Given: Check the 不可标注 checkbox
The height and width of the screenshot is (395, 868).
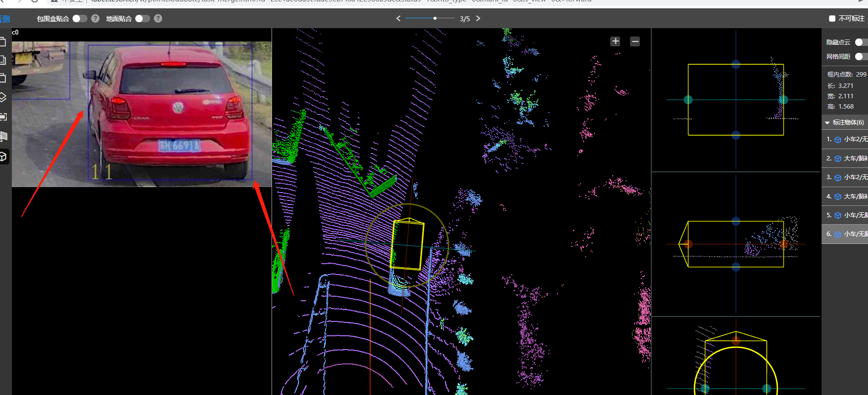Looking at the screenshot, I should click(832, 19).
